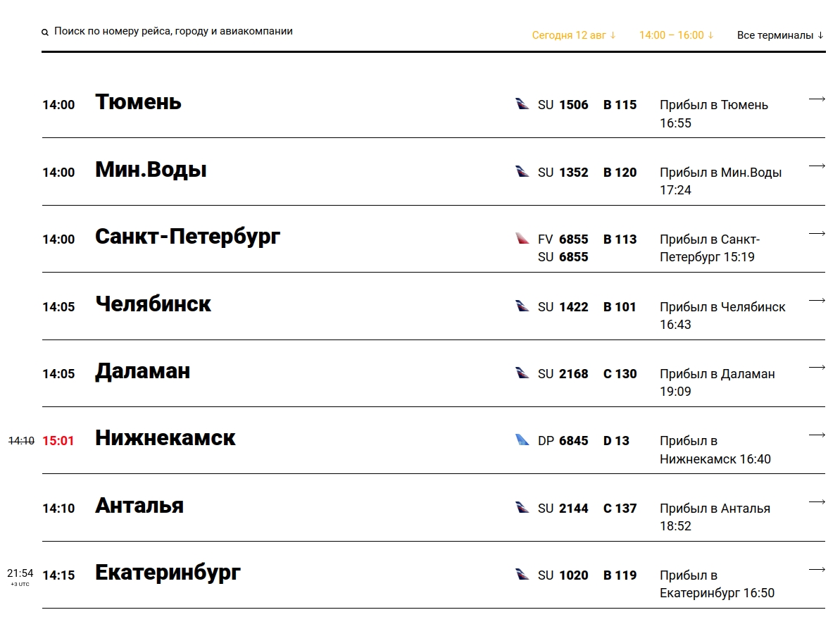Open the Челябинск flight row

(x=434, y=306)
